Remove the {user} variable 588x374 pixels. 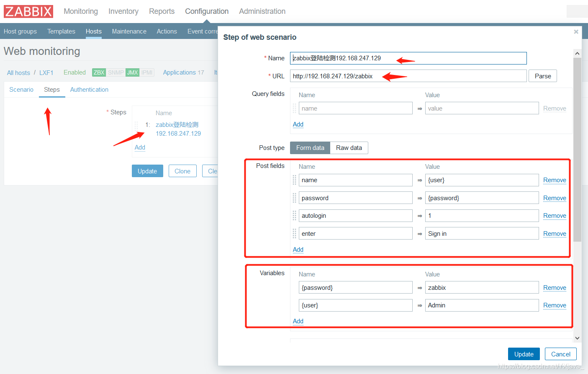point(555,305)
